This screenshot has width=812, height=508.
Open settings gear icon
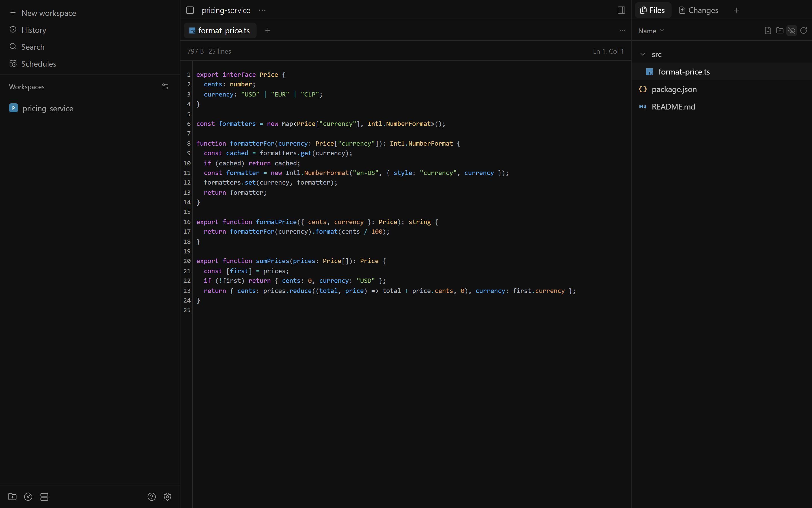pyautogui.click(x=167, y=497)
